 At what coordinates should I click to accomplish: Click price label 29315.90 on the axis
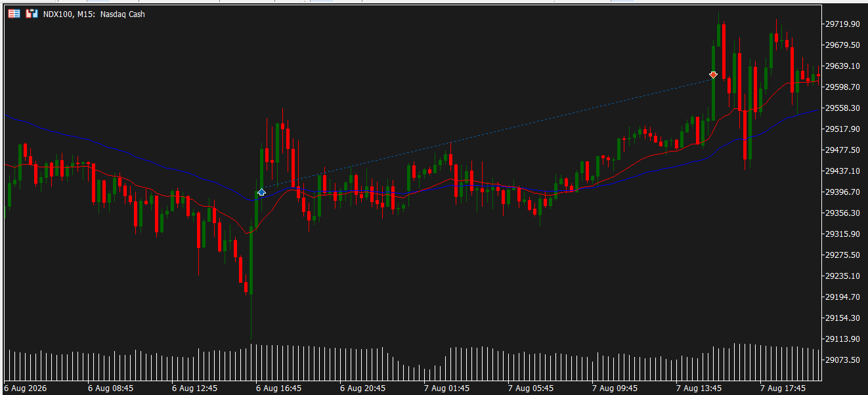(842, 234)
